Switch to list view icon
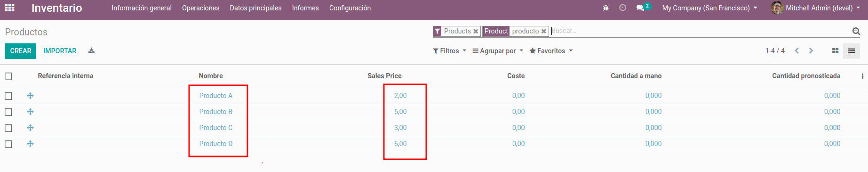Screen dimensions: 868x172 [852, 51]
